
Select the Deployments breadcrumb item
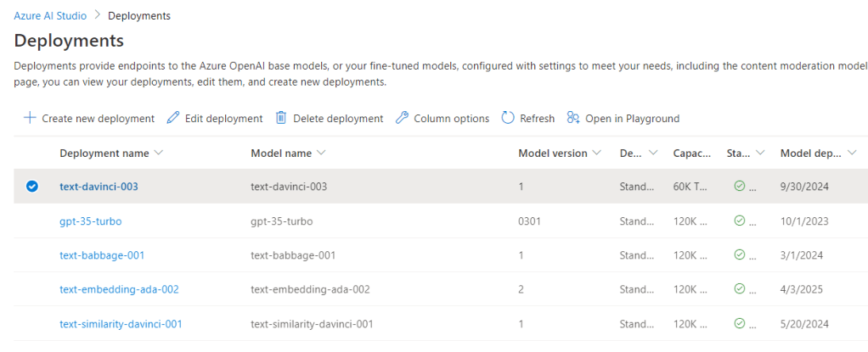[139, 15]
